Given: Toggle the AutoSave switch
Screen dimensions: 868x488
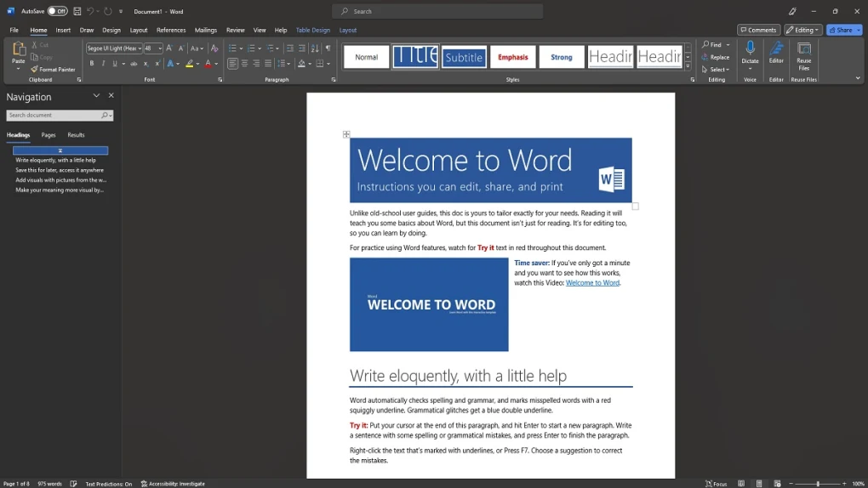Looking at the screenshot, I should (57, 11).
